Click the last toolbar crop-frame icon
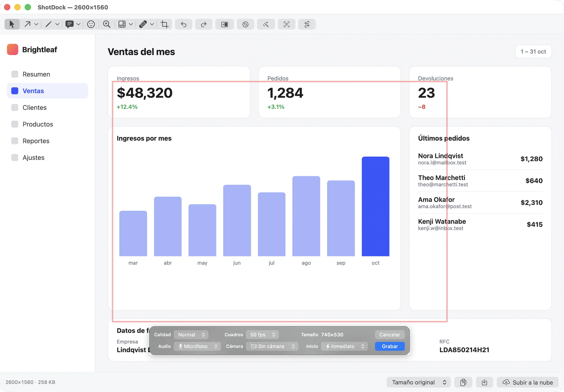Image resolution: width=564 pixels, height=392 pixels. 307,24
